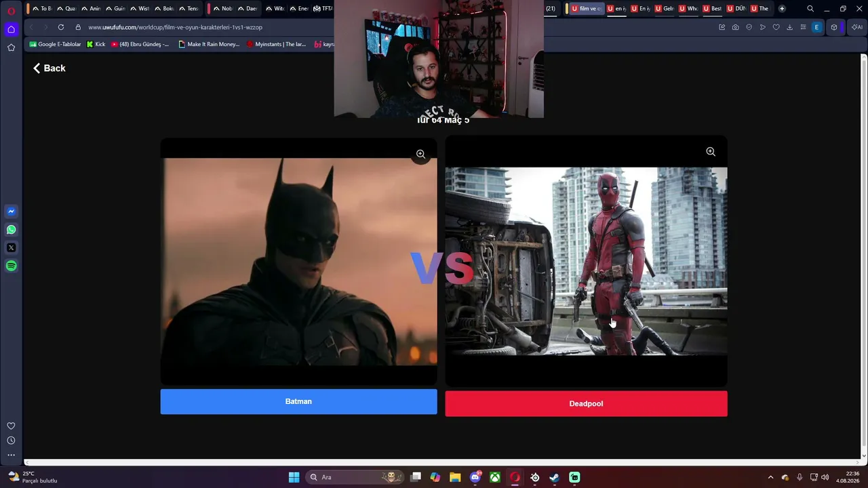Vote for Deadpool with the red button
Image resolution: width=868 pixels, height=488 pixels.
(x=586, y=403)
